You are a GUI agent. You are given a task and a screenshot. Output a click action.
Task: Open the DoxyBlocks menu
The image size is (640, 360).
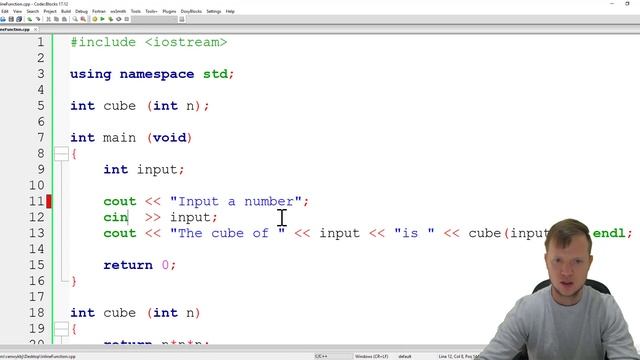[x=191, y=11]
